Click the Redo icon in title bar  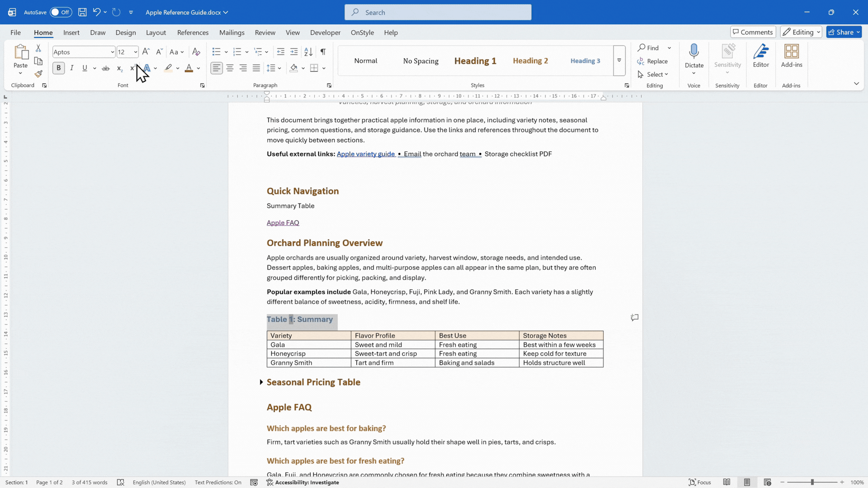pos(116,12)
